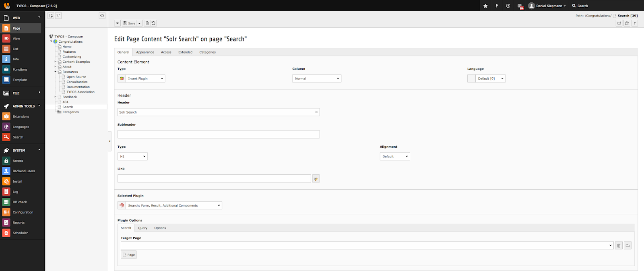Screen dimensions: 644x271
Task: Close the edit form with X button
Action: 118,23
